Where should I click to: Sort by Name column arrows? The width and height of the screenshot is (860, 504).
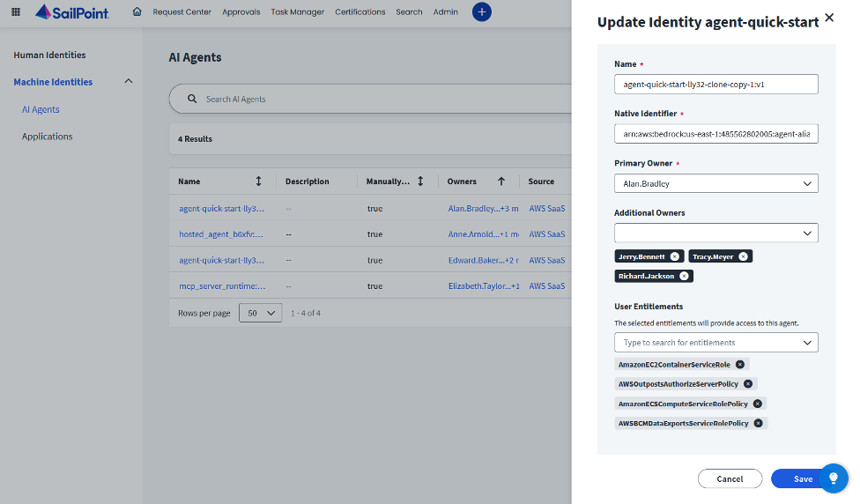pos(258,181)
